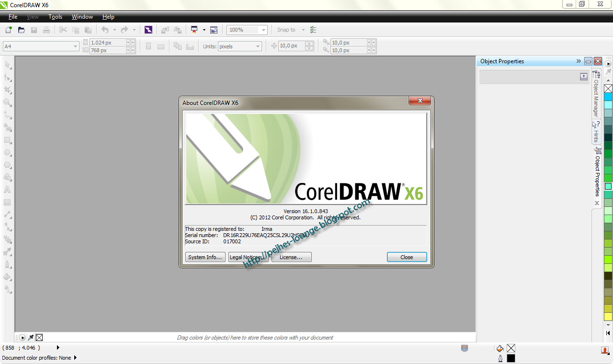Click the Save disk icon
Image resolution: width=613 pixels, height=364 pixels.
(34, 30)
